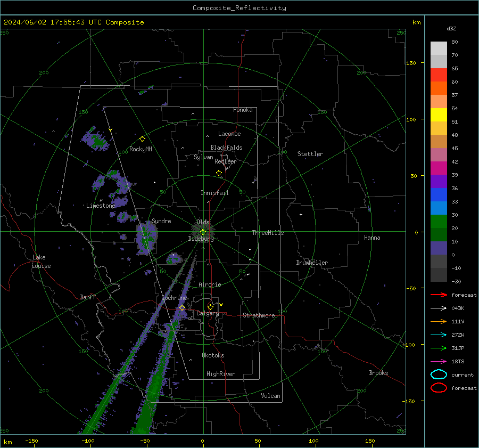
Task: Click the Brooks town label
Action: [378, 373]
